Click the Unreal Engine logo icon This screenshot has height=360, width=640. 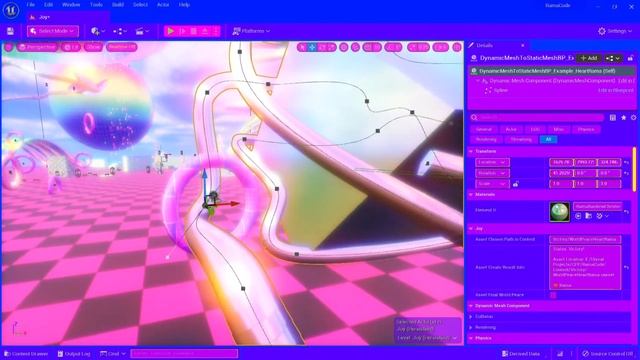(11, 10)
